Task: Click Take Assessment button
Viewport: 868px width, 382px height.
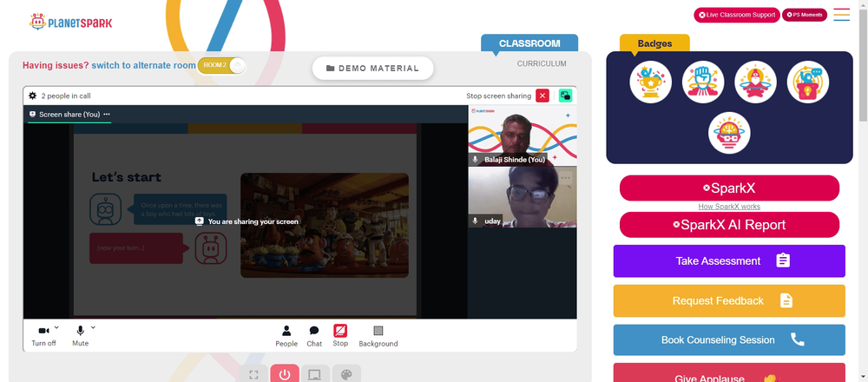Action: click(x=729, y=260)
